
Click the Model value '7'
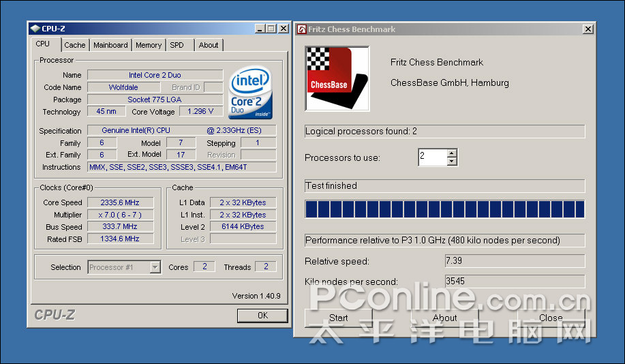[181, 142]
